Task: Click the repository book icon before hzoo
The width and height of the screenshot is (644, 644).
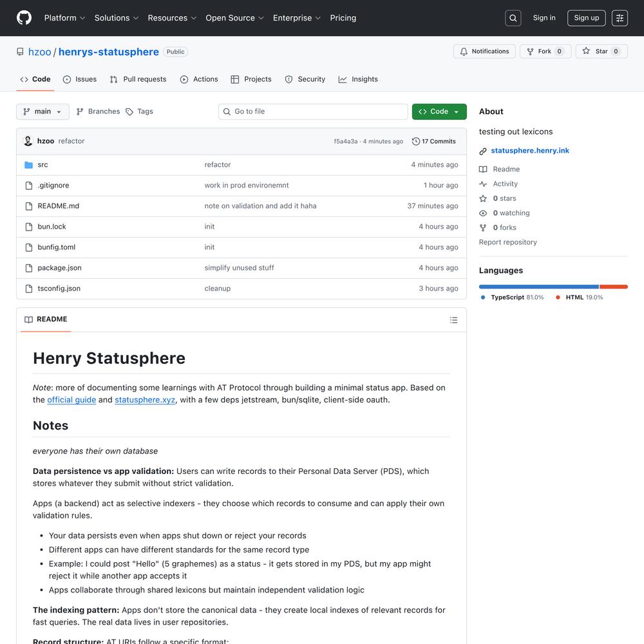Action: (x=20, y=52)
